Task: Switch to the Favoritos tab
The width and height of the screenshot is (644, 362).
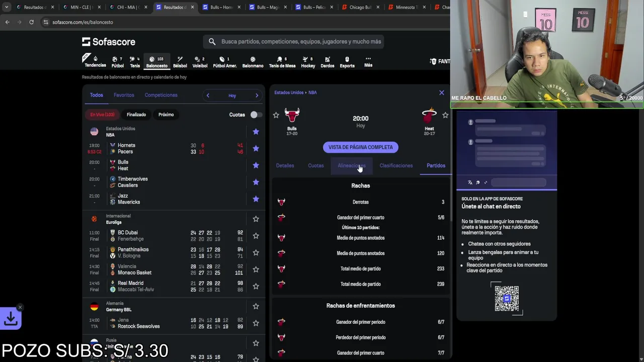Action: (124, 95)
